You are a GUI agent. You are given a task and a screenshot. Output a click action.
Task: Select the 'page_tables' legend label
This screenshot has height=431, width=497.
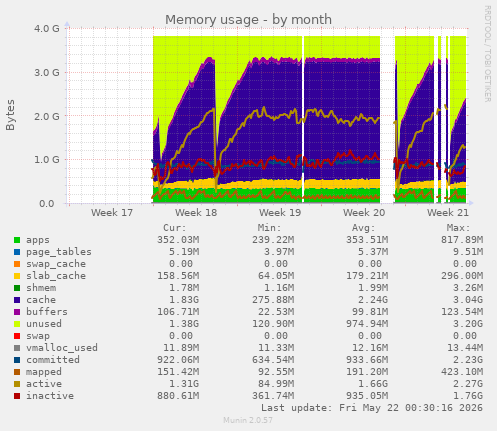tap(59, 252)
